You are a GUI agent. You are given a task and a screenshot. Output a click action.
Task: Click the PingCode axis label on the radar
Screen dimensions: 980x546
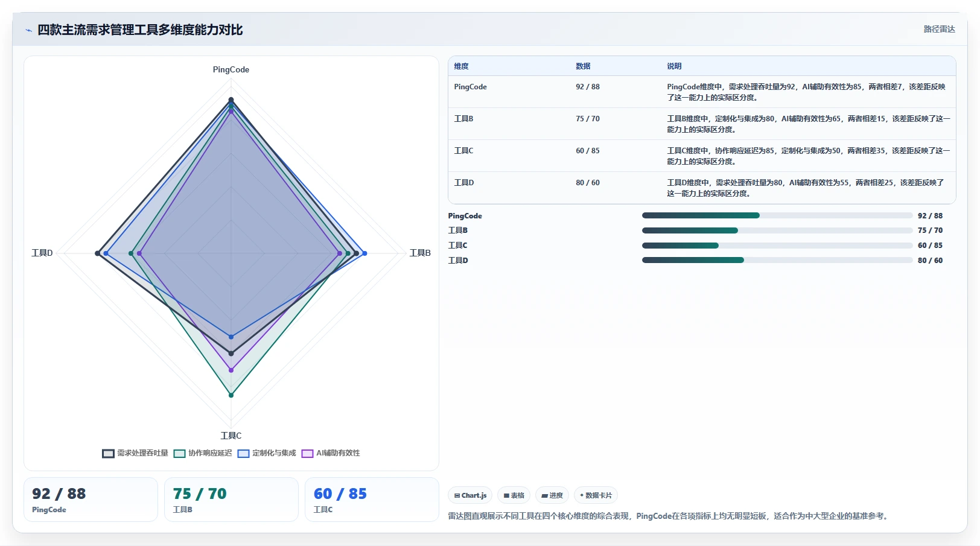231,70
